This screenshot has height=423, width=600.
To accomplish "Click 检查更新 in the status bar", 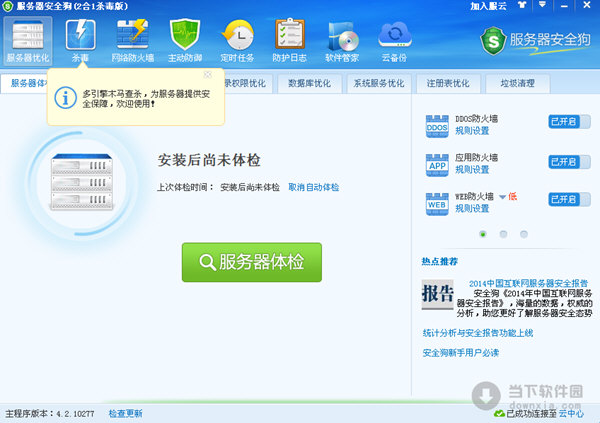I will (x=126, y=413).
